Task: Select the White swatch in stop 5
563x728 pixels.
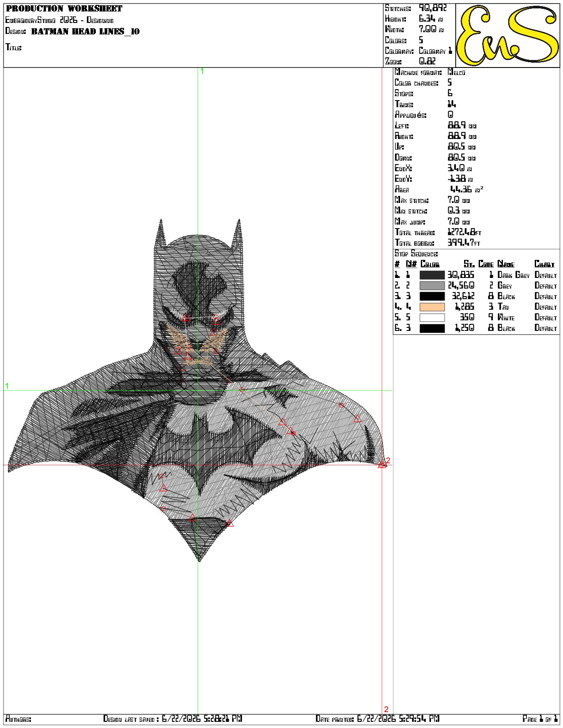Action: pyautogui.click(x=432, y=317)
